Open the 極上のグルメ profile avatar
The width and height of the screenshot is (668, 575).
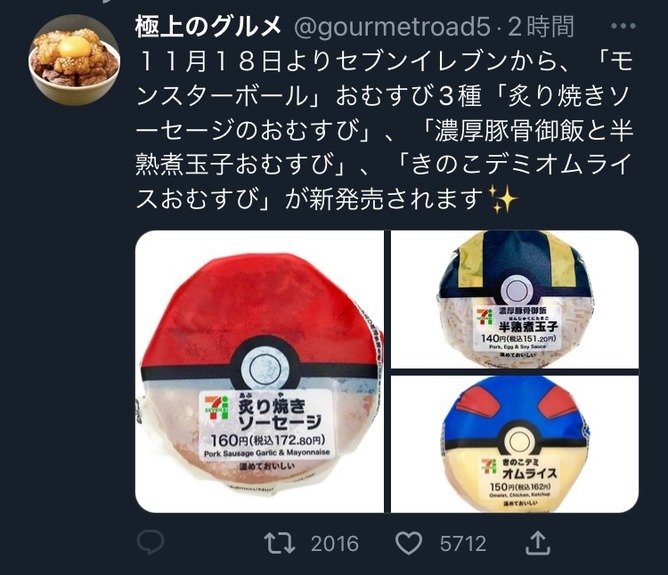point(74,60)
